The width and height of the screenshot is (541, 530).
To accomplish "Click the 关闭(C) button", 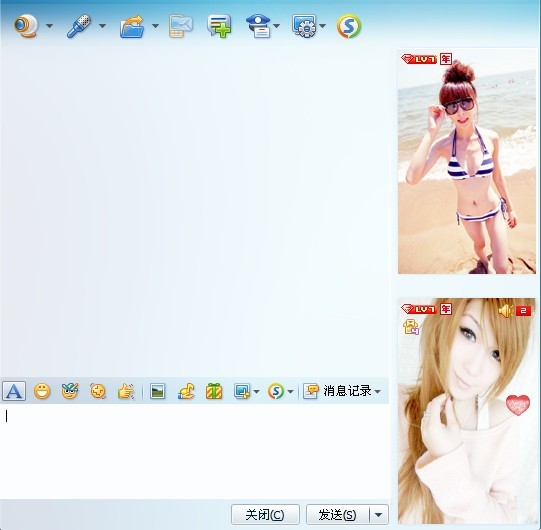I will coord(265,515).
